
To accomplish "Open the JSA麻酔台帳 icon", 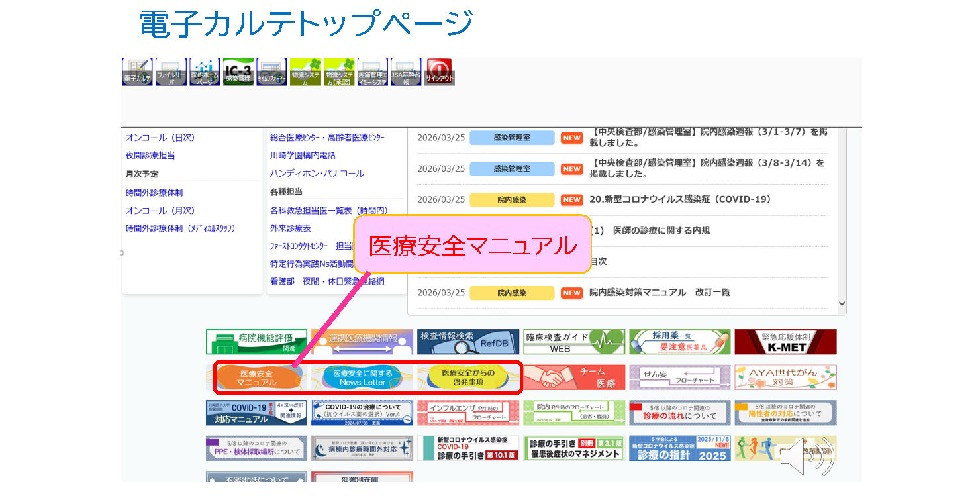I will tap(406, 72).
